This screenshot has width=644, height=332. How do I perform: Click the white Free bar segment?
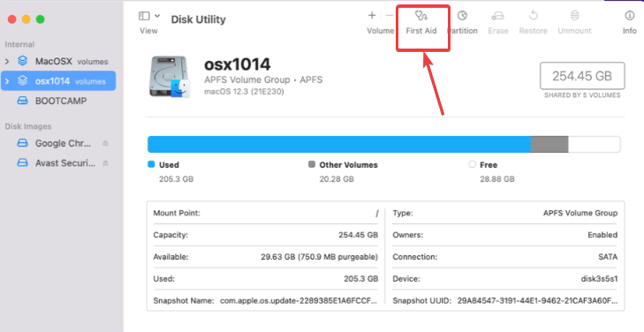click(594, 145)
